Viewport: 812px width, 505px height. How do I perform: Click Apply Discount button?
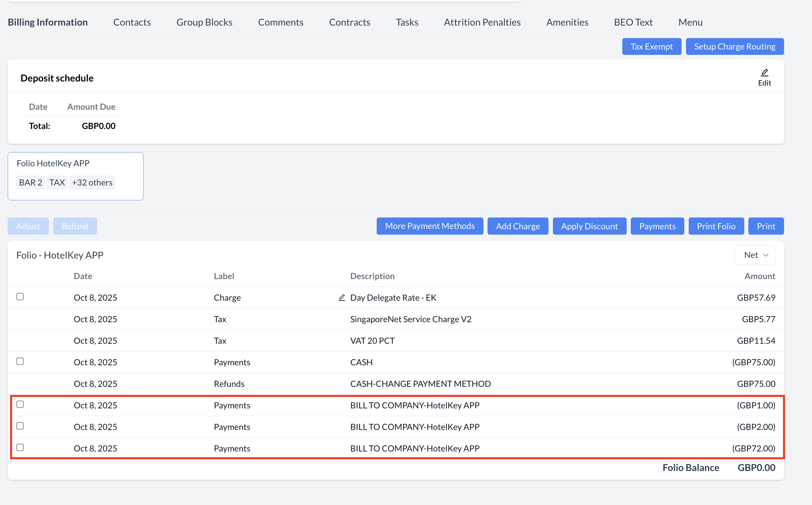[589, 226]
